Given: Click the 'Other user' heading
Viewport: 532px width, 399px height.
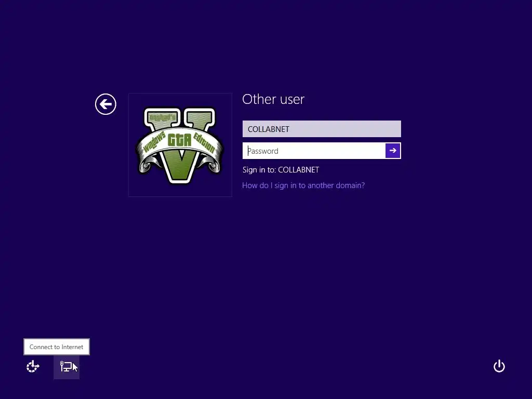Looking at the screenshot, I should (273, 99).
